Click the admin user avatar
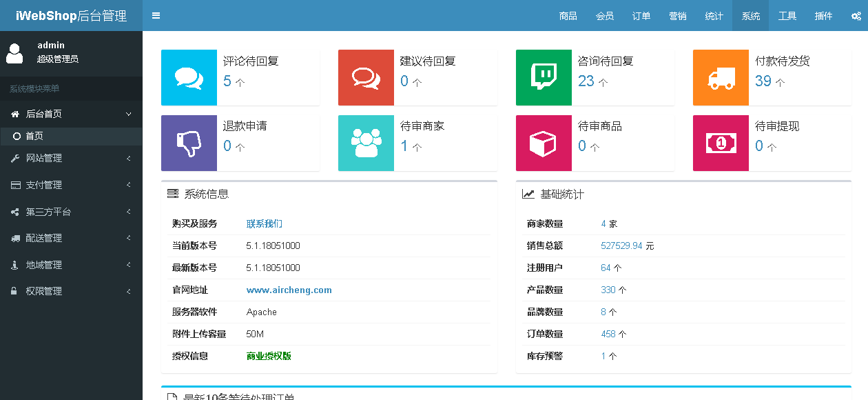Image resolution: width=868 pixels, height=400 pixels. pos(14,52)
